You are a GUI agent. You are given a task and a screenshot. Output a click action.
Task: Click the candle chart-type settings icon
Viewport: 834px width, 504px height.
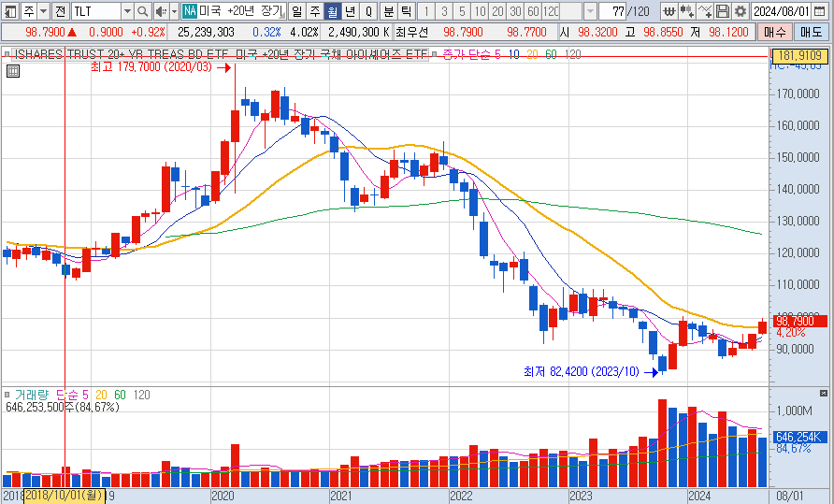[686, 11]
